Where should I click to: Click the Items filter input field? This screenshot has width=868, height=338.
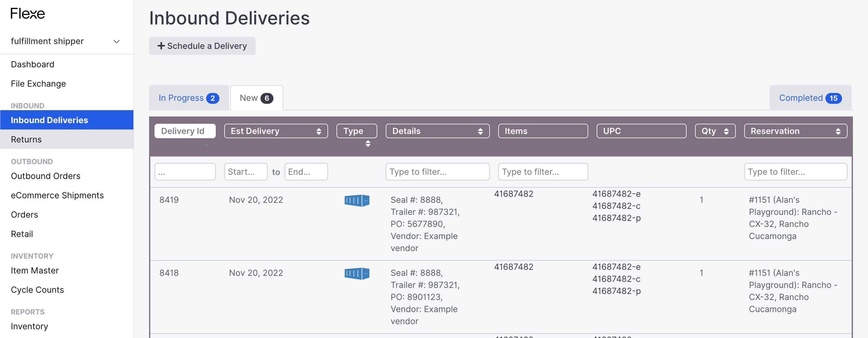(543, 171)
